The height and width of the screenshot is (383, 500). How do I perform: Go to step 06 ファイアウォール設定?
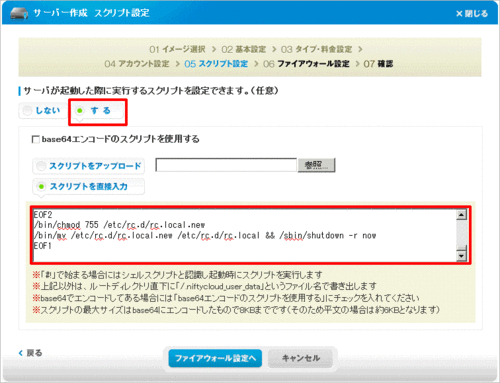(x=306, y=64)
